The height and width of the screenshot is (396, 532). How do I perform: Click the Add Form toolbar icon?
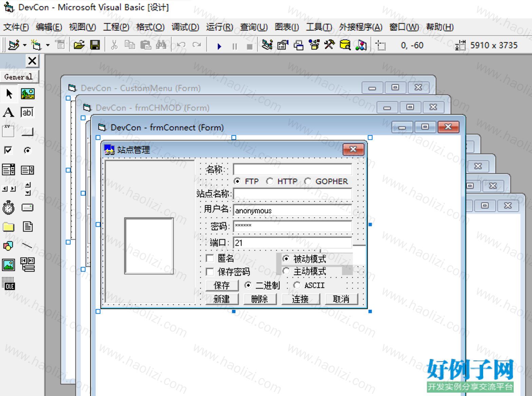coord(36,45)
